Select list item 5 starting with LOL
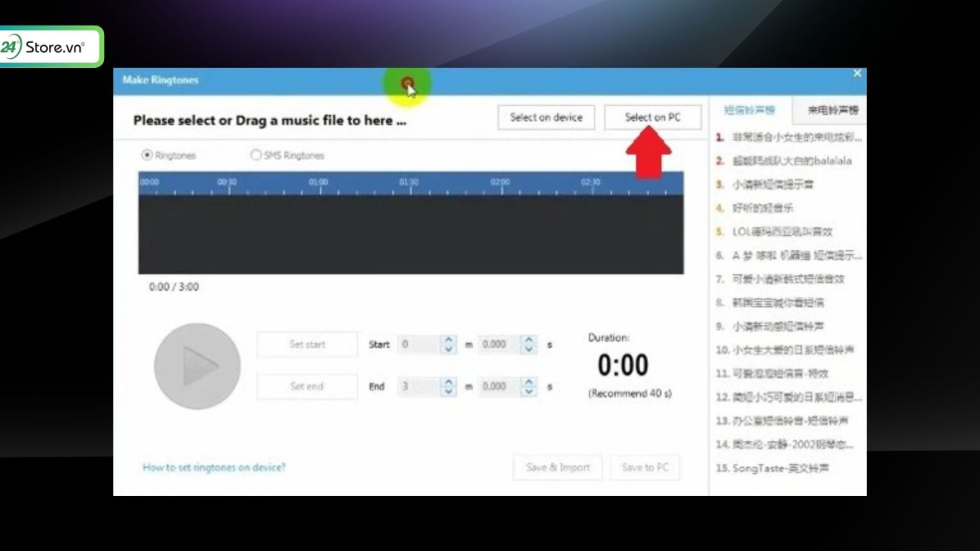Screen dimensions: 980x551 pyautogui.click(x=774, y=232)
